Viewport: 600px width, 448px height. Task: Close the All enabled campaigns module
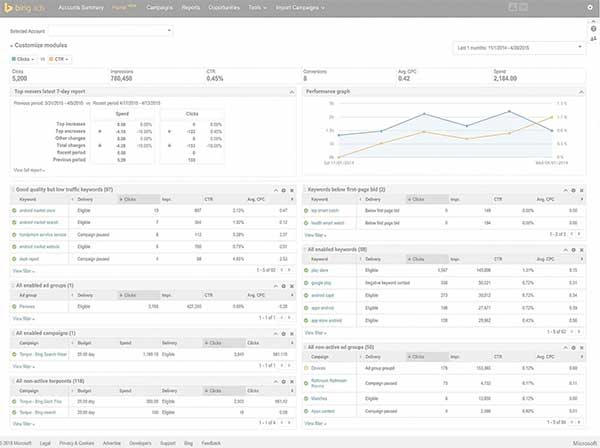pos(292,333)
